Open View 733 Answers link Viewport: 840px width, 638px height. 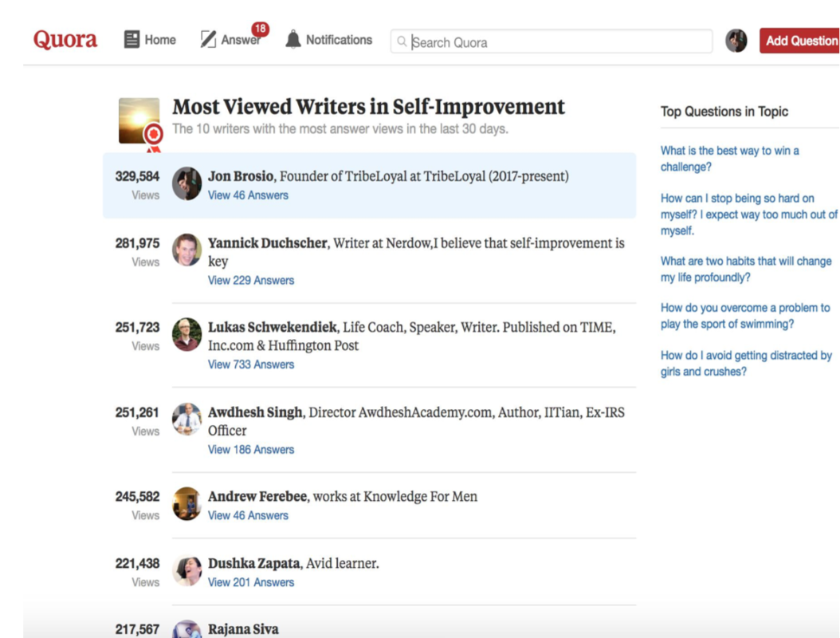coord(251,364)
